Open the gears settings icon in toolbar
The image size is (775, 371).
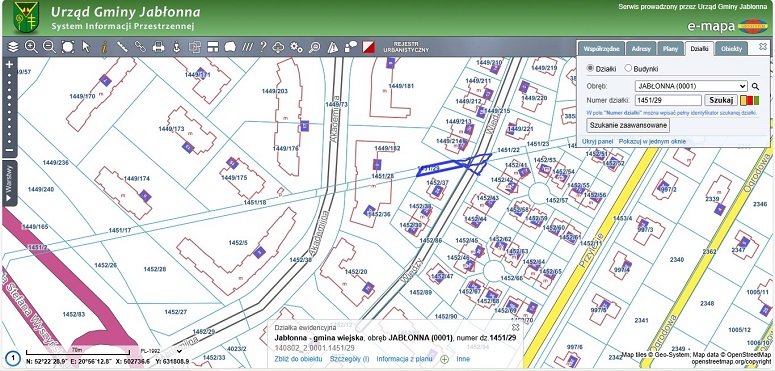(x=297, y=47)
